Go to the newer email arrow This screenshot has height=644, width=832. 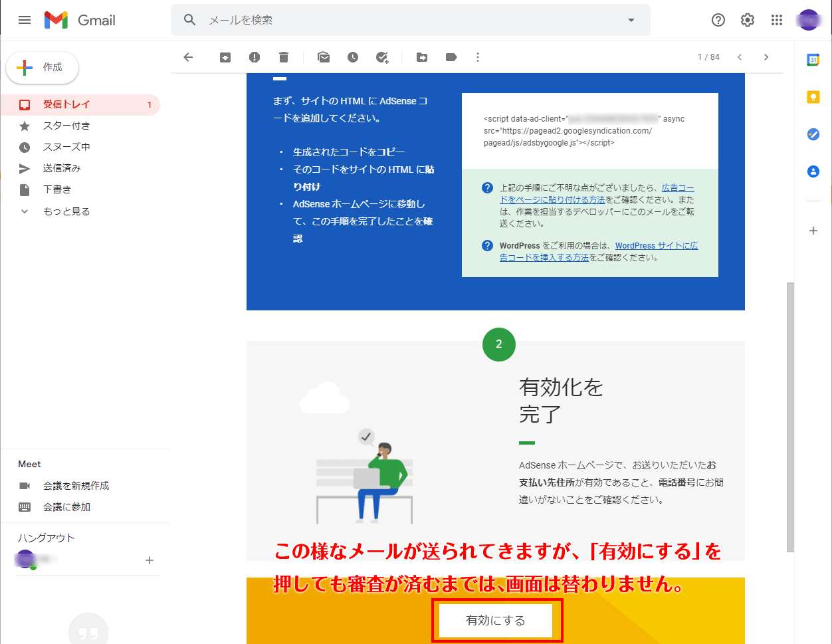click(x=740, y=57)
